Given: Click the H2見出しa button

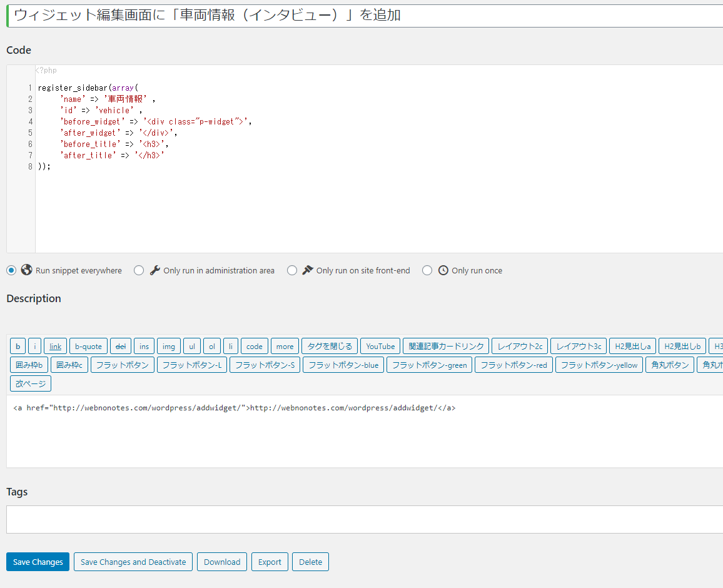Looking at the screenshot, I should click(x=633, y=346).
